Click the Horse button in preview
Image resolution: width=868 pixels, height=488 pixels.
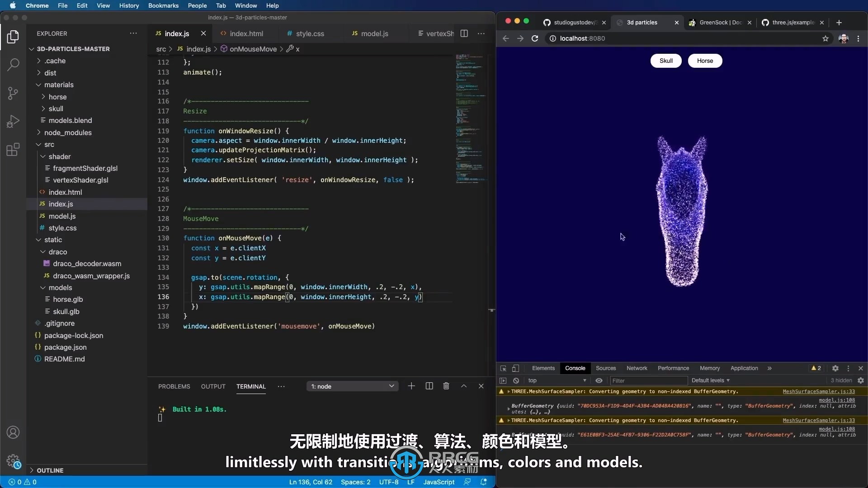click(x=705, y=60)
